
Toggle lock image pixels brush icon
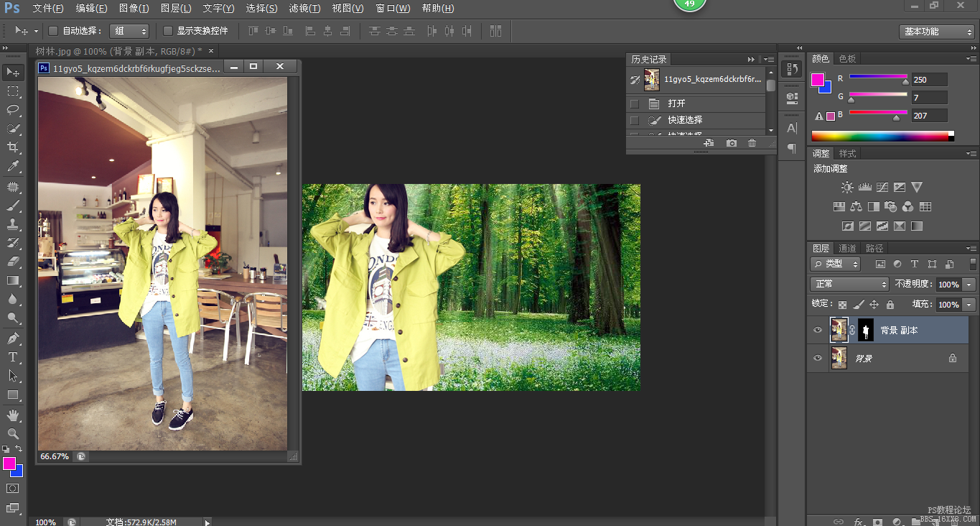858,305
